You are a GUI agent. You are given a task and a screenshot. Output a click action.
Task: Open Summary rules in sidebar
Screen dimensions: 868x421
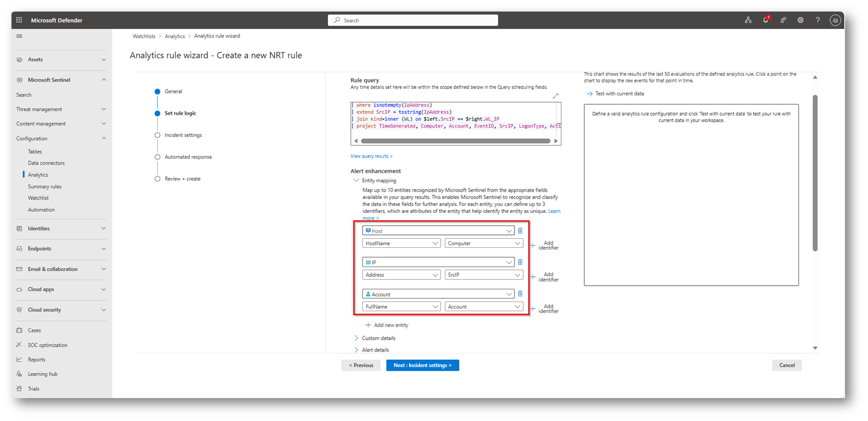coord(45,187)
